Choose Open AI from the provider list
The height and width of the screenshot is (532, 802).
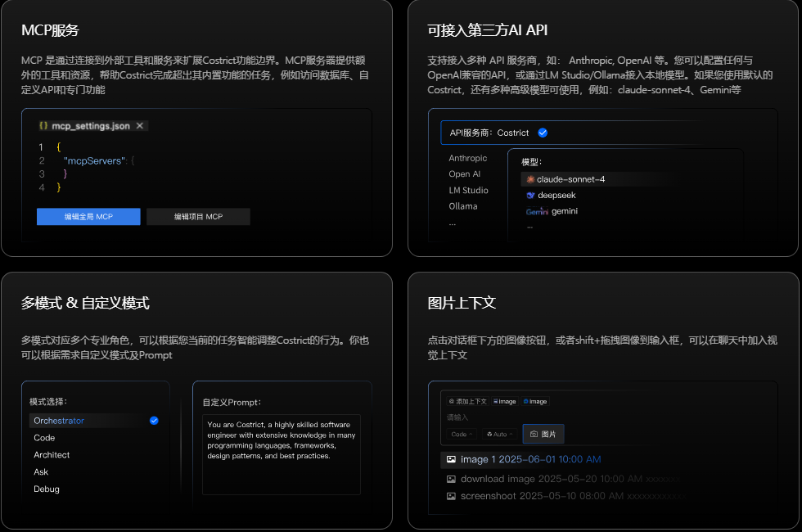click(x=465, y=174)
